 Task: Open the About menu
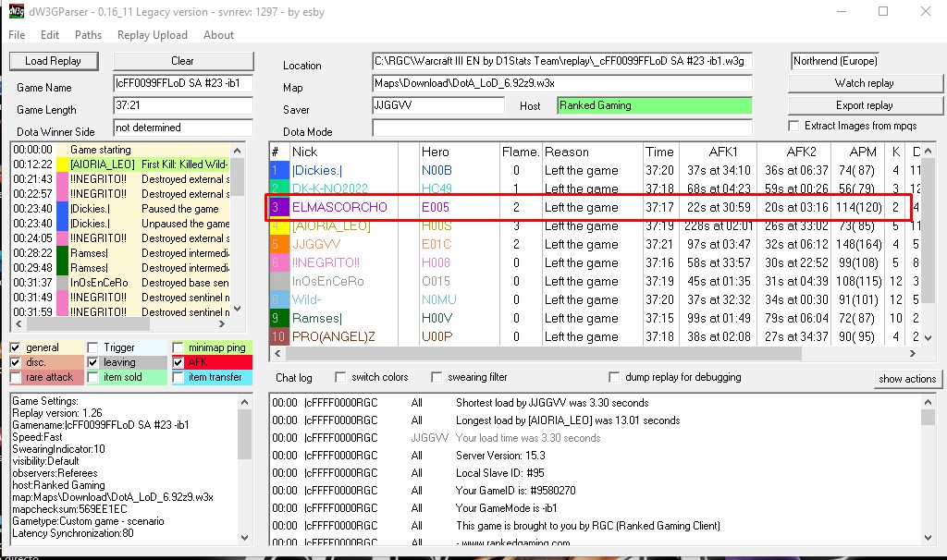pos(218,35)
